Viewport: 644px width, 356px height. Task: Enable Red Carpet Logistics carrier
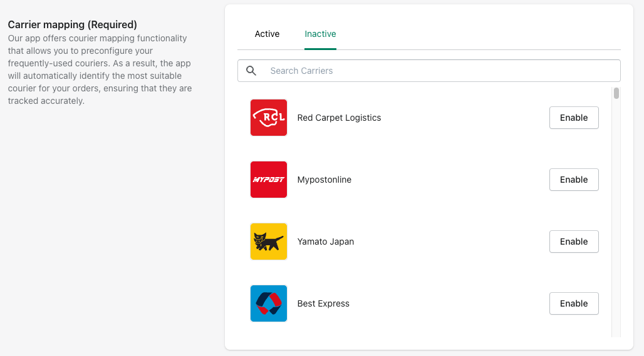click(x=574, y=118)
